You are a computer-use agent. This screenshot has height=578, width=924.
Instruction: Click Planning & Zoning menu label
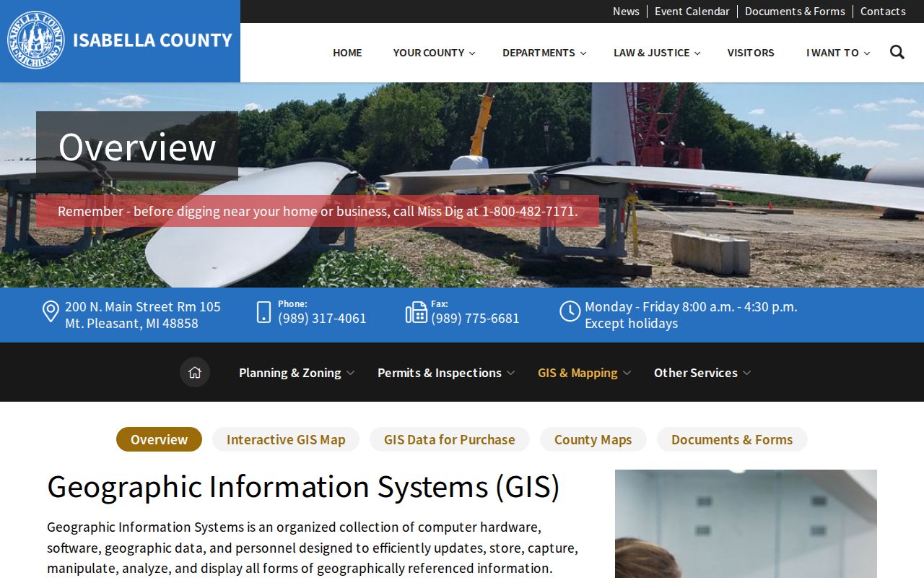[x=290, y=373]
